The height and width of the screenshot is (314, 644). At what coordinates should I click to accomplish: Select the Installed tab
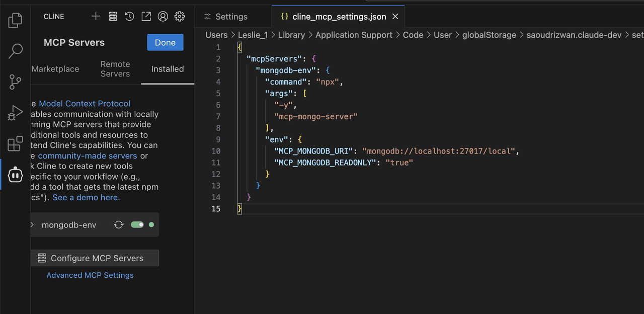168,69
